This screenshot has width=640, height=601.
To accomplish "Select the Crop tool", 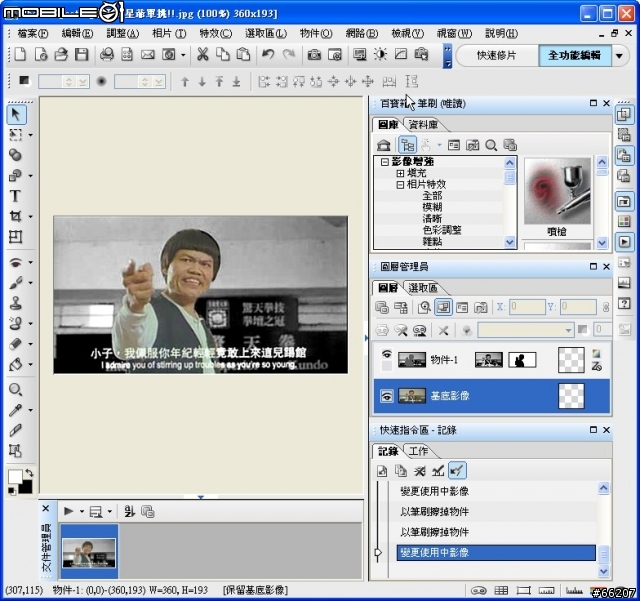I will [15, 216].
